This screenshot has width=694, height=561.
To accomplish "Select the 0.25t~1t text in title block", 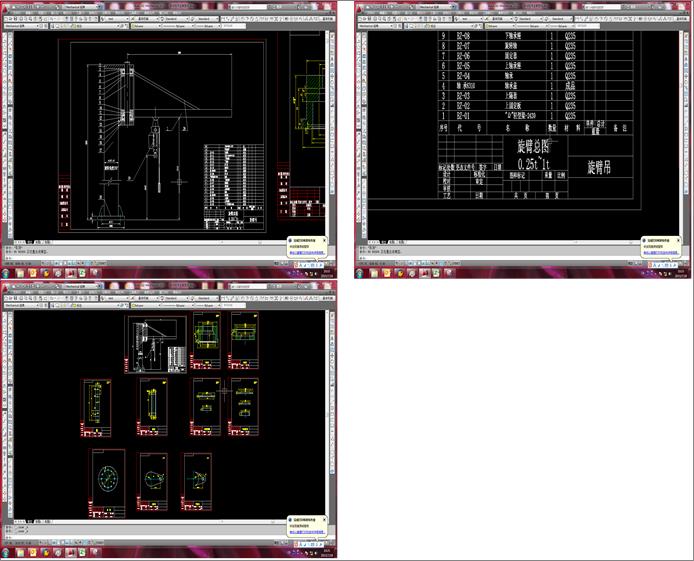I will pos(534,164).
